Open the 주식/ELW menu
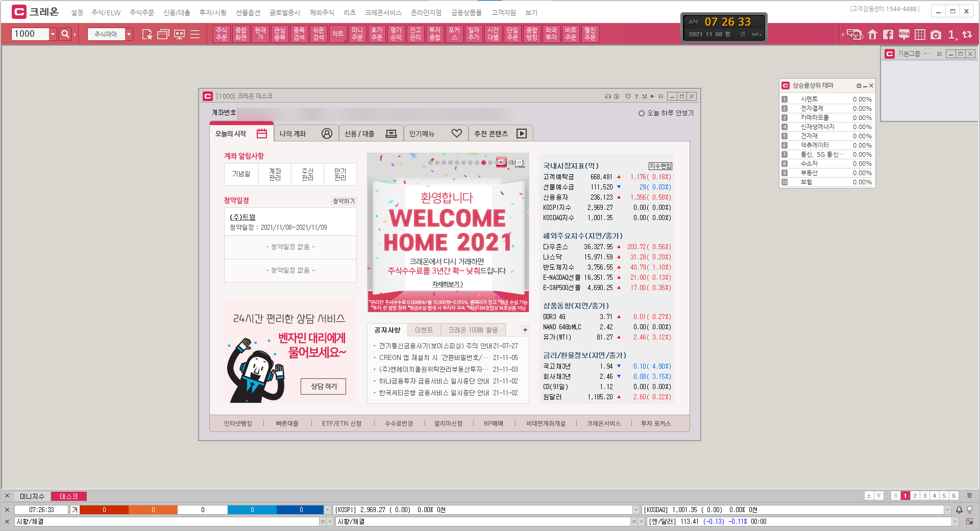The height and width of the screenshot is (531, 980). pos(106,12)
